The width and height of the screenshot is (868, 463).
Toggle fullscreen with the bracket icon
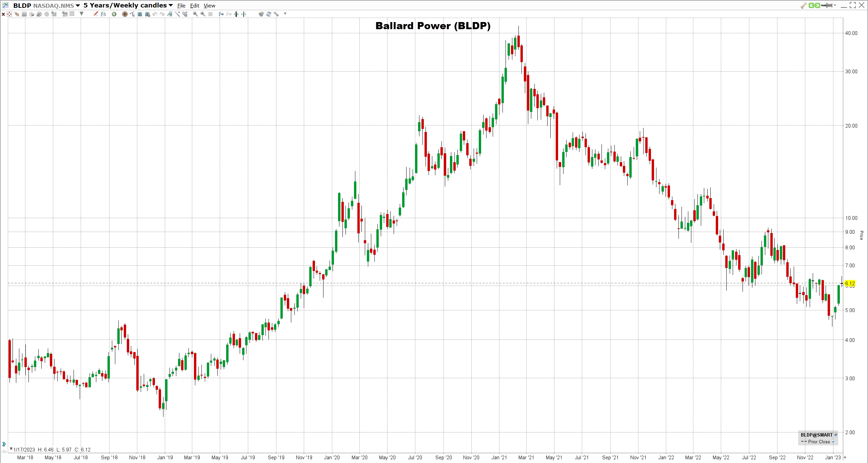click(853, 5)
